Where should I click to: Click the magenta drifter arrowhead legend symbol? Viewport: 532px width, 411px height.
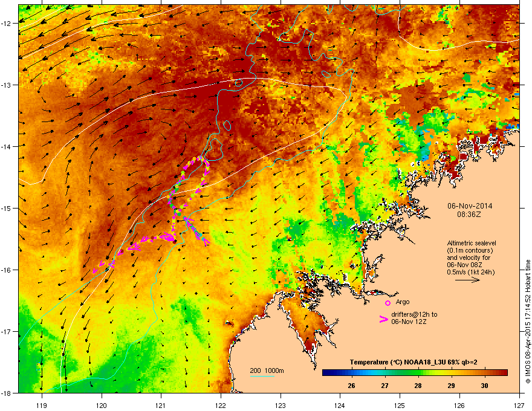pyautogui.click(x=384, y=319)
